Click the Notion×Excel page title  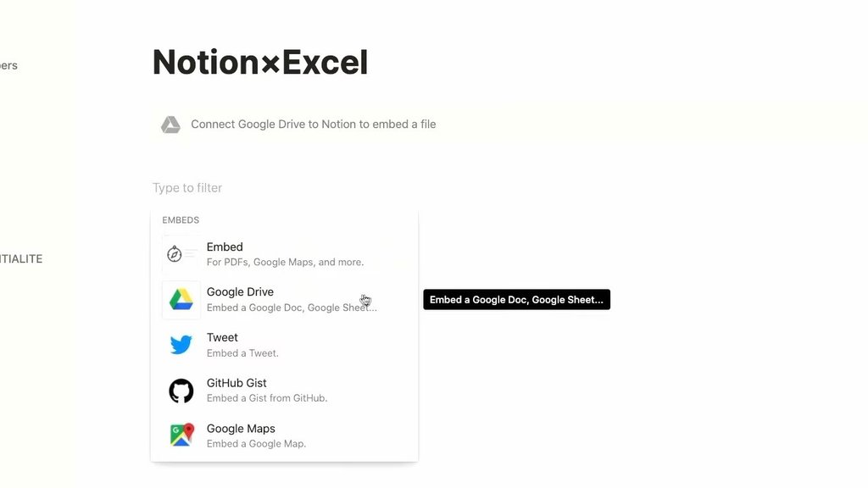(260, 62)
